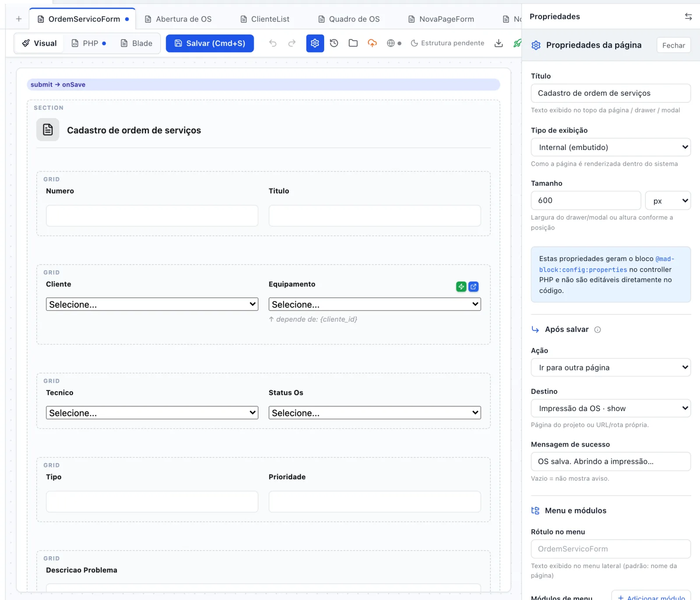Click blue external link icon on Equipamento

pos(473,287)
